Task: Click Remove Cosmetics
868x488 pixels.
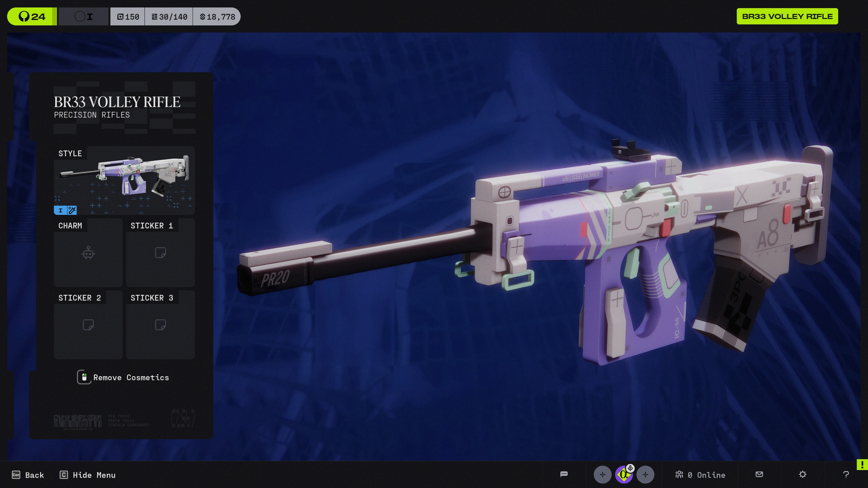Action: coord(132,377)
